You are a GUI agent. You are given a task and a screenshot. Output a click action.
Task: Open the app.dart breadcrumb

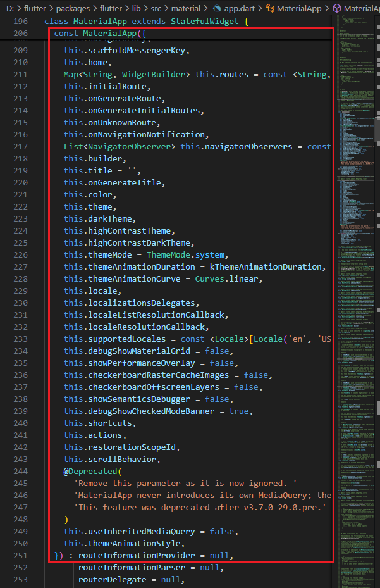239,8
